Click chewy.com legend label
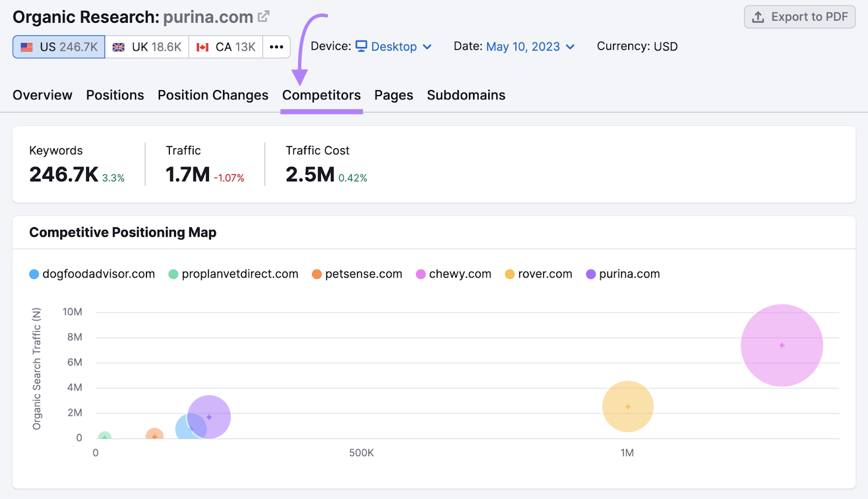 (460, 274)
